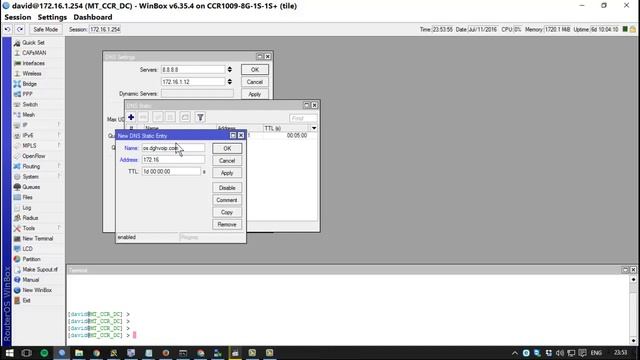Open Mesh from the sidebar
Viewport: 640px width, 360px height.
[x=28, y=115]
